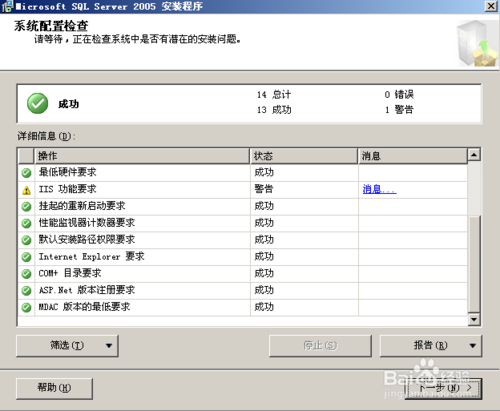The width and height of the screenshot is (500, 411).
Task: Click the 0 错误 summary text
Action: [399, 95]
